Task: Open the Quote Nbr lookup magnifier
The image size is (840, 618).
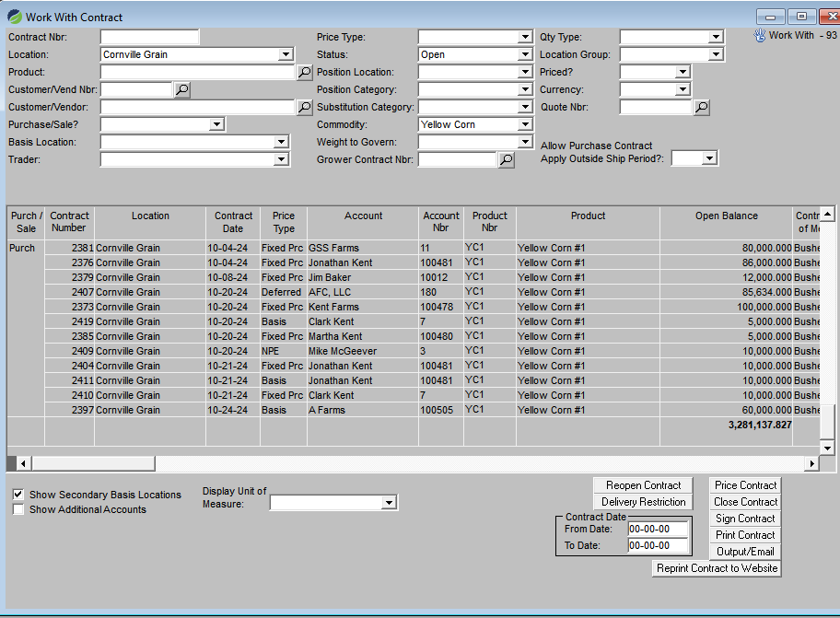Action: click(701, 108)
